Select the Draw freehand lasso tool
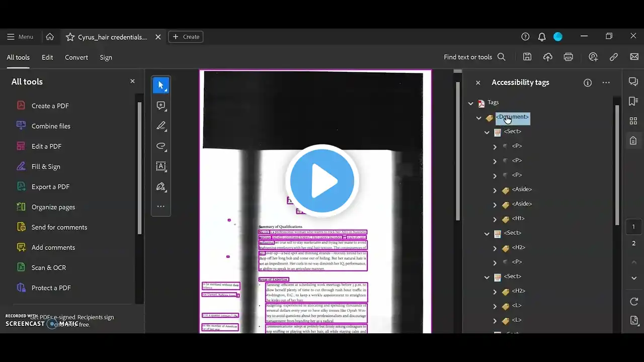The width and height of the screenshot is (644, 362). point(161,146)
